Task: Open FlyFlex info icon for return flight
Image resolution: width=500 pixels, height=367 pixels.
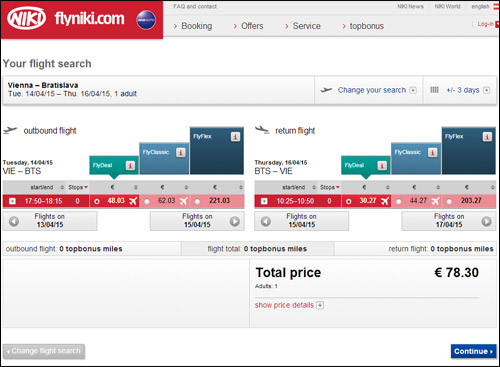Action: pos(487,136)
